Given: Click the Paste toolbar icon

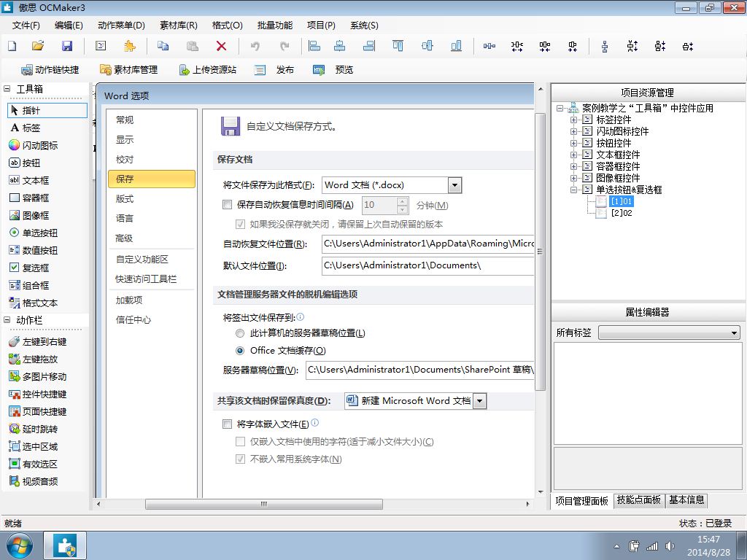Looking at the screenshot, I should click(193, 46).
